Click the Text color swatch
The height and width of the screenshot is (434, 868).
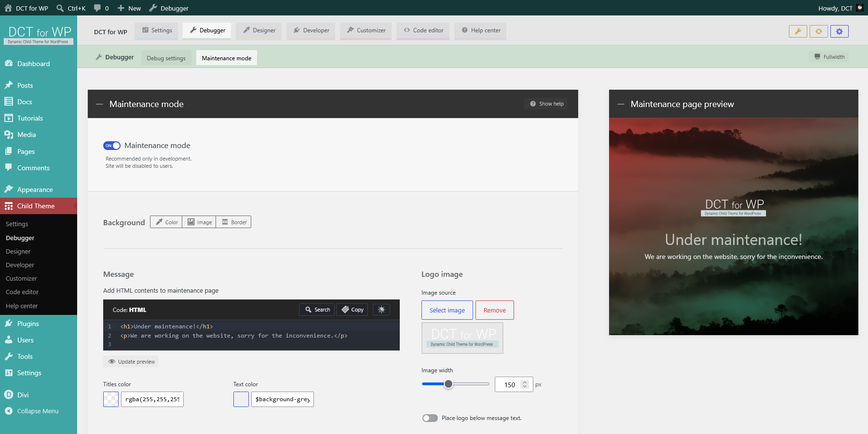click(241, 399)
